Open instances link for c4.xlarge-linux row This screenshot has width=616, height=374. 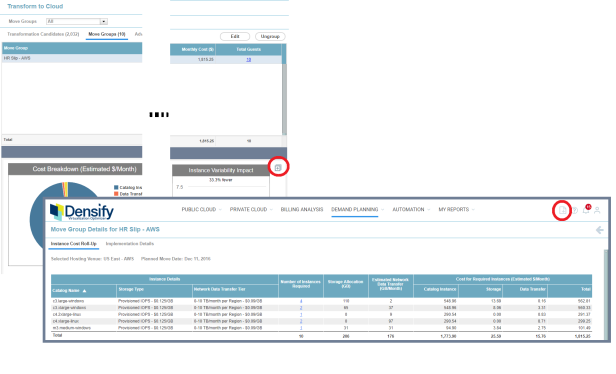tap(301, 321)
